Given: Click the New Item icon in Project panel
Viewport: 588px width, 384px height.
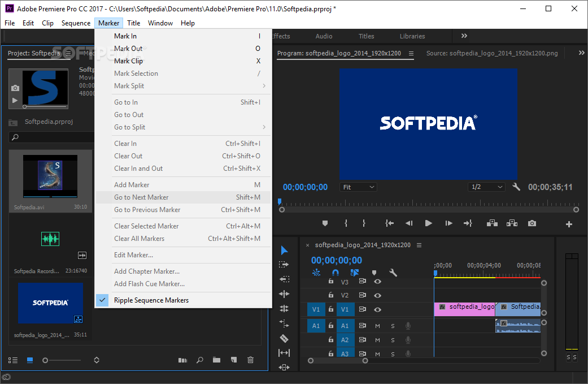Looking at the screenshot, I should [x=234, y=360].
